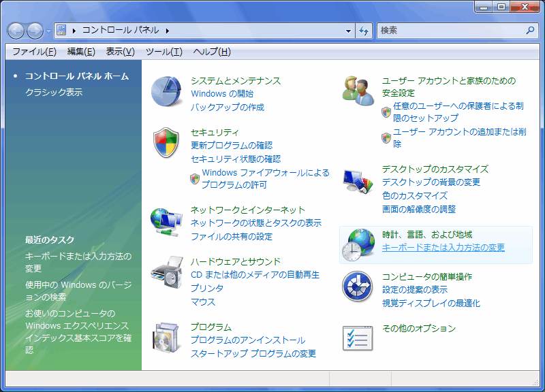The image size is (545, 392).
Task: Click デスクトップのカスタマイズ heading
Action: 435,169
